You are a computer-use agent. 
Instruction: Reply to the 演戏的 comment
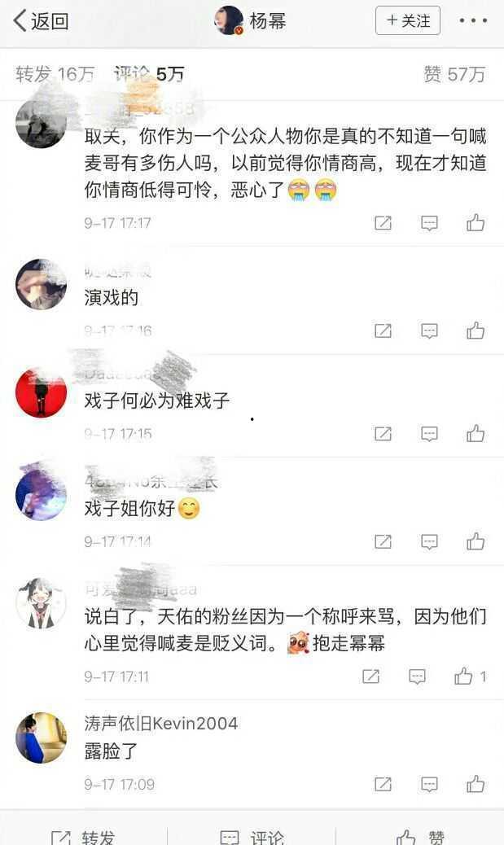[x=429, y=331]
